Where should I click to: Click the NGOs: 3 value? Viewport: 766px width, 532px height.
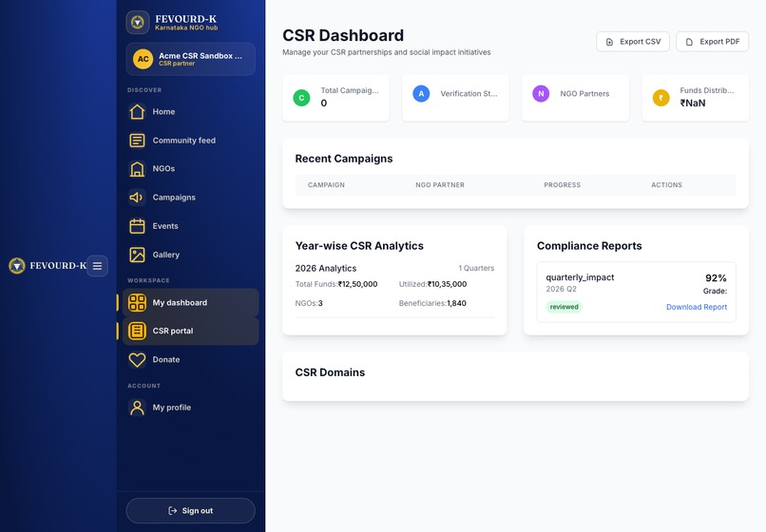point(320,303)
